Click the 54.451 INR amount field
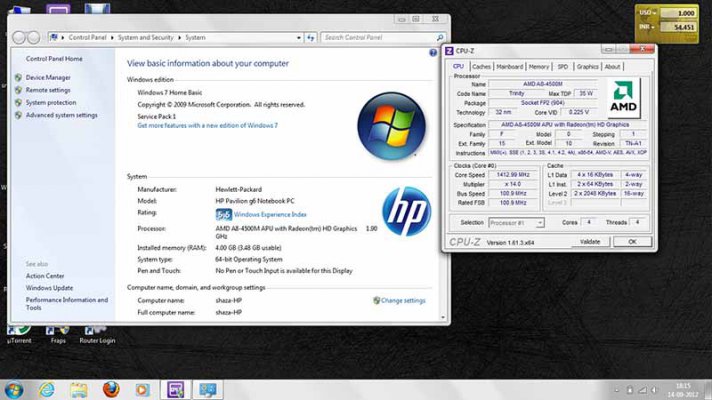This screenshot has height=400, width=712. [678, 27]
